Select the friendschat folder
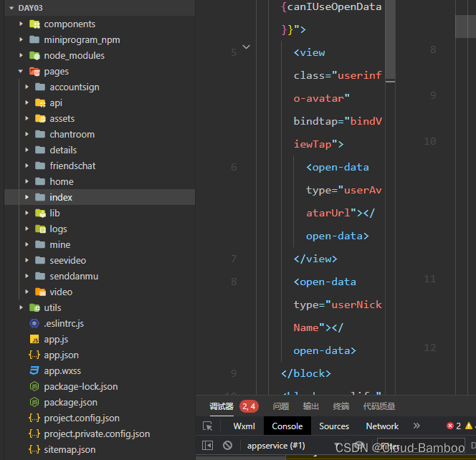 (x=100, y=166)
